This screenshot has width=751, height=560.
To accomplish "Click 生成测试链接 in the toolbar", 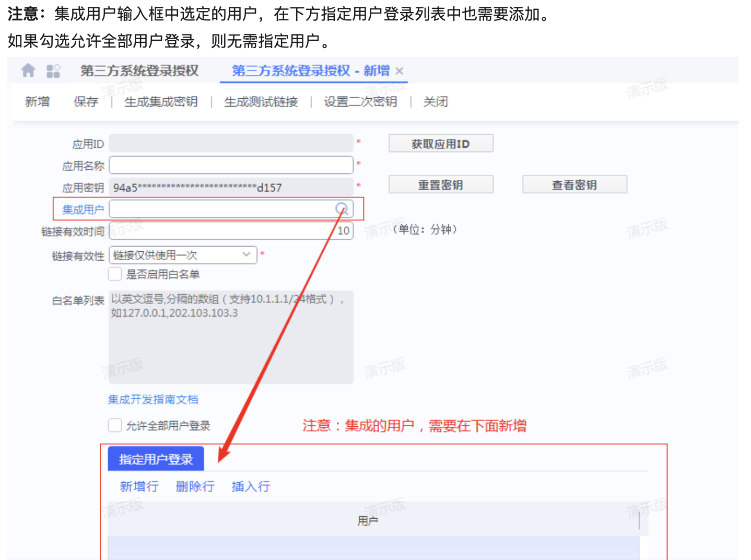I will click(x=261, y=102).
